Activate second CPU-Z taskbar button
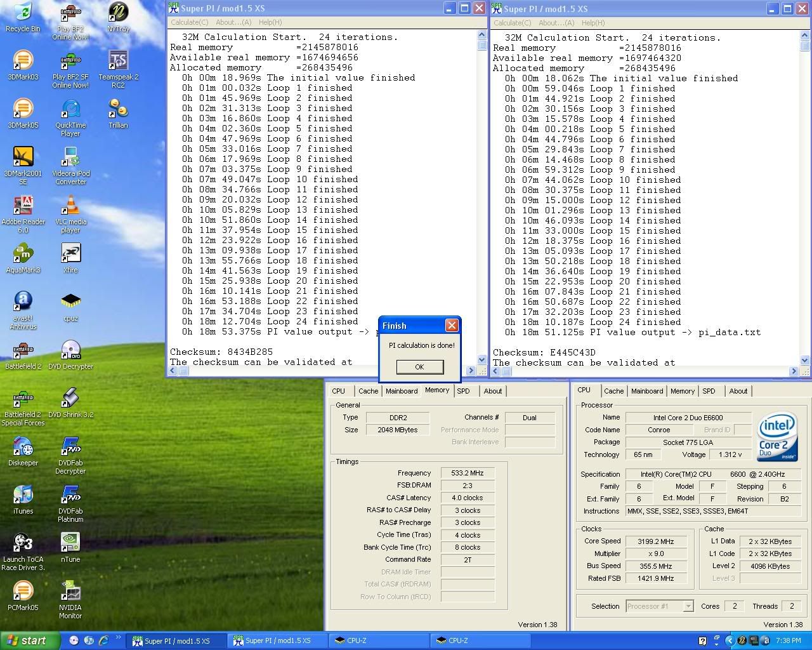The image size is (812, 650). (x=480, y=640)
